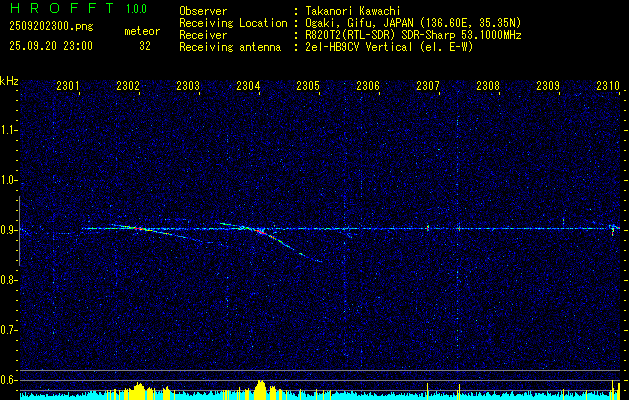Click the 2310 time axis marker
This screenshot has width=629, height=400.
pyautogui.click(x=608, y=85)
